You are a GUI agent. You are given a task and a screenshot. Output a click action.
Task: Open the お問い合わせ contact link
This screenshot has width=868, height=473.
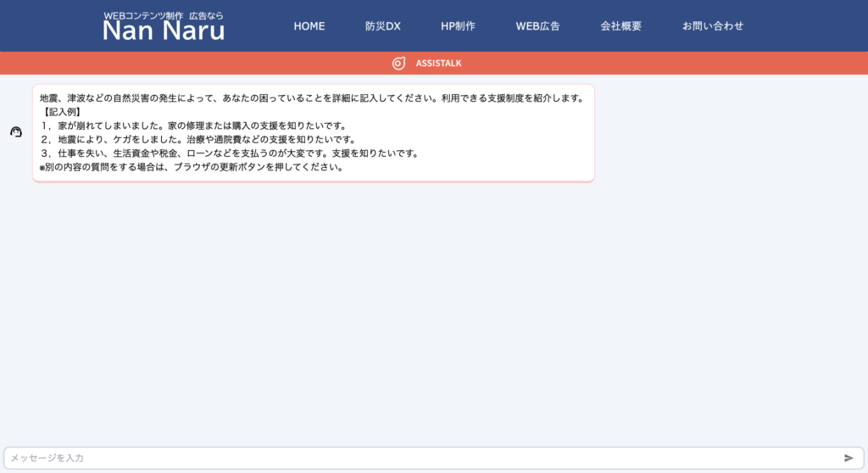[x=712, y=26]
